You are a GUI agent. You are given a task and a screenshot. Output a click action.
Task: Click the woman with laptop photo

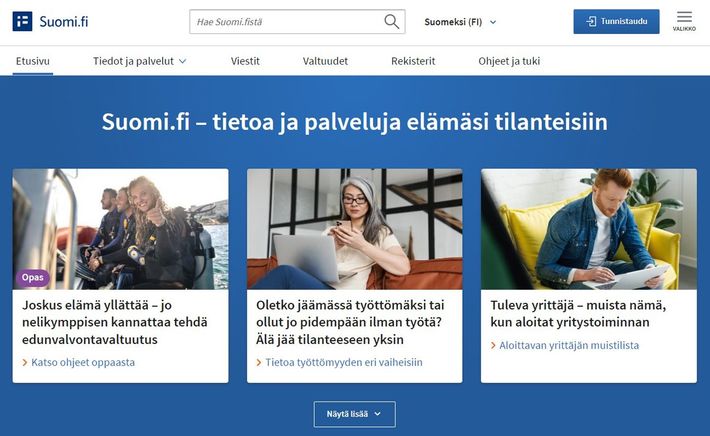coord(354,228)
